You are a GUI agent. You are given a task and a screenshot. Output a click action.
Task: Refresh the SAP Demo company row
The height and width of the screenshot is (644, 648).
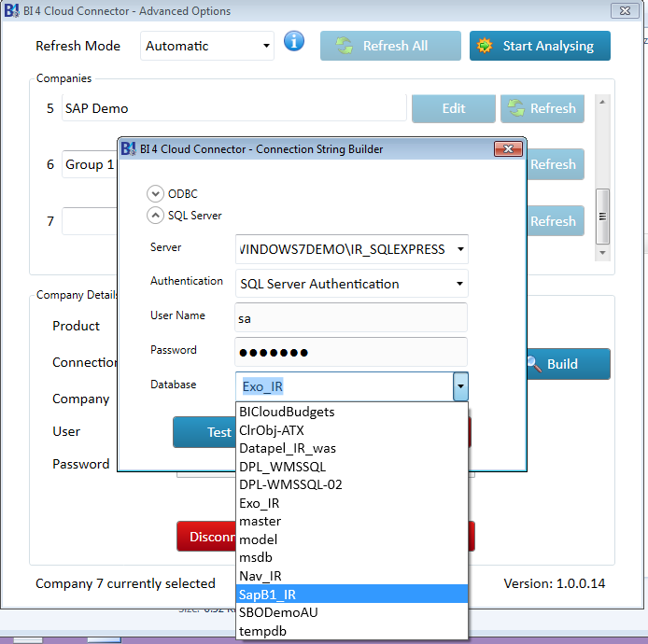tap(542, 108)
